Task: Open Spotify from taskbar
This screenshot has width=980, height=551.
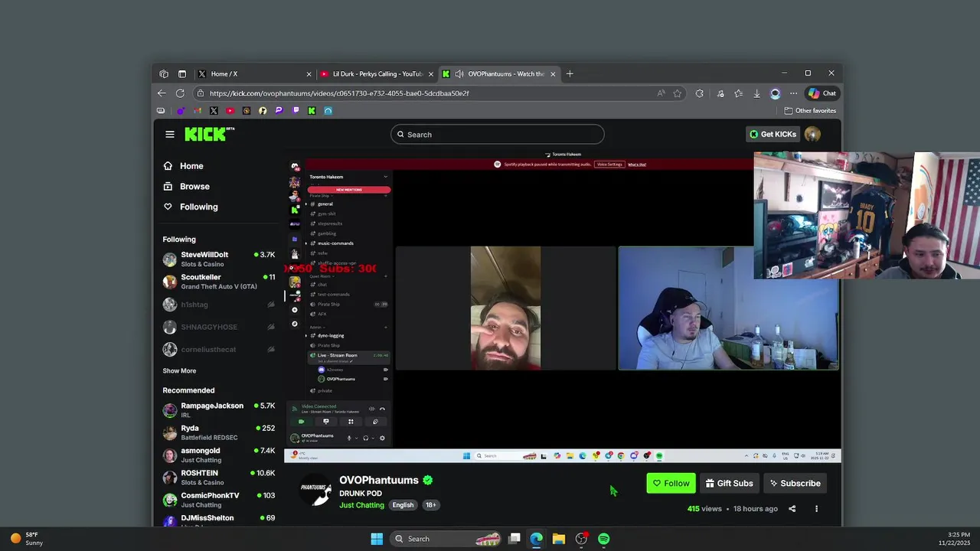Action: pos(604,539)
